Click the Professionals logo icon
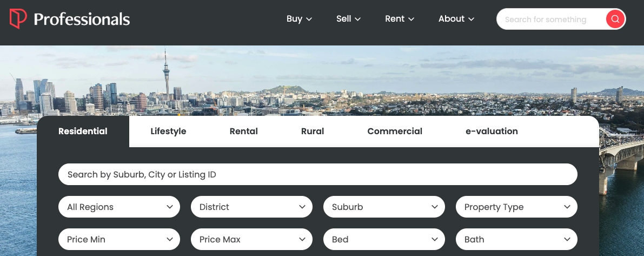The image size is (644, 256). 18,19
